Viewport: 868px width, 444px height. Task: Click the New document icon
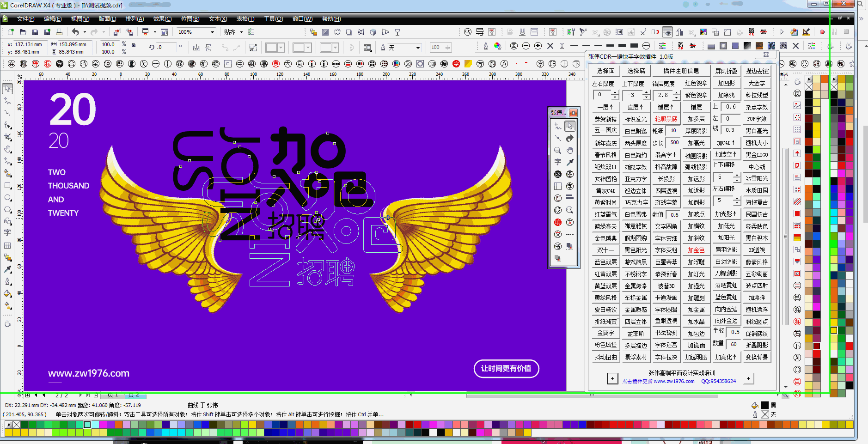(10, 32)
